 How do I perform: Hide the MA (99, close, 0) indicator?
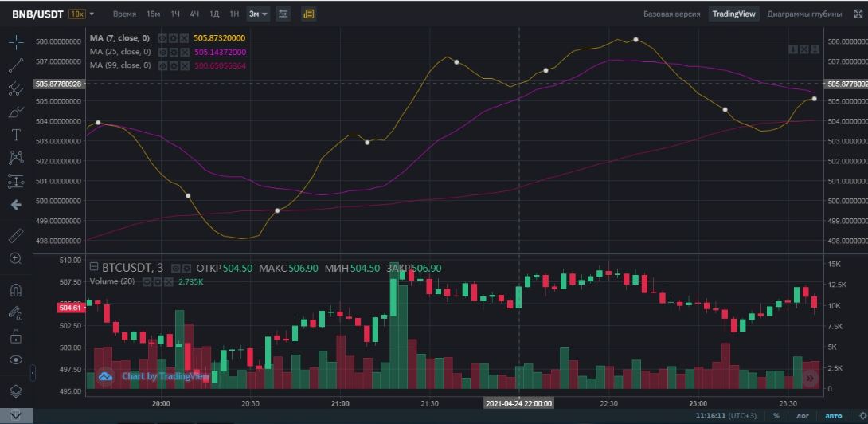(162, 66)
